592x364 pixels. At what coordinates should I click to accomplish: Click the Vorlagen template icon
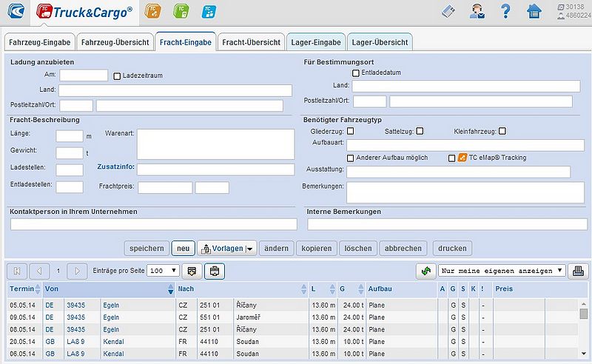coord(206,249)
